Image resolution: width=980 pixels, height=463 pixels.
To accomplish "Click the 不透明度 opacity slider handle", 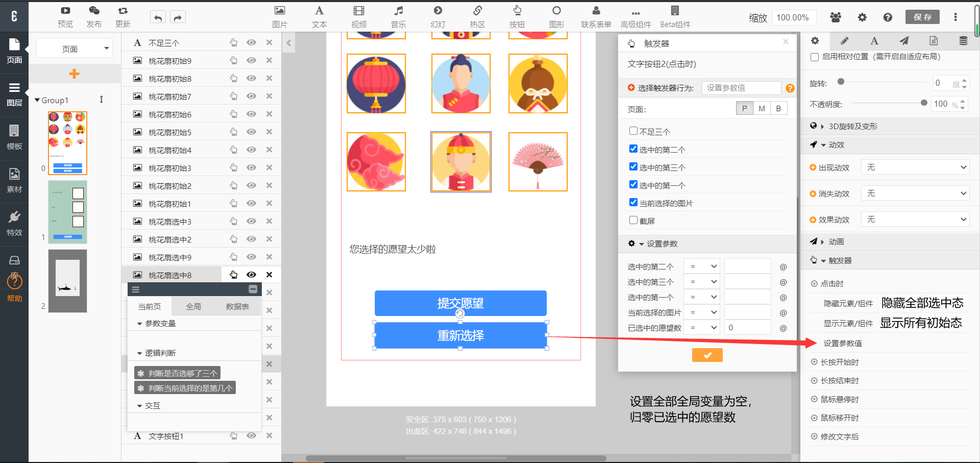I will click(x=924, y=103).
